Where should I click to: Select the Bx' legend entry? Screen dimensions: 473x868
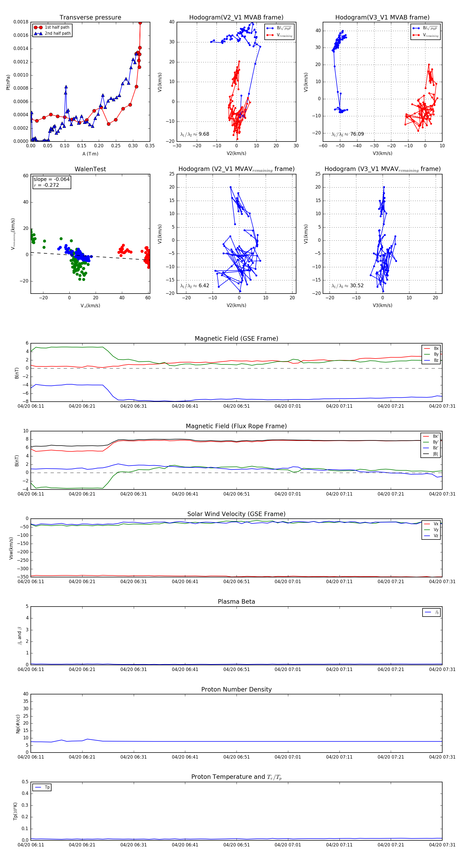click(x=431, y=436)
